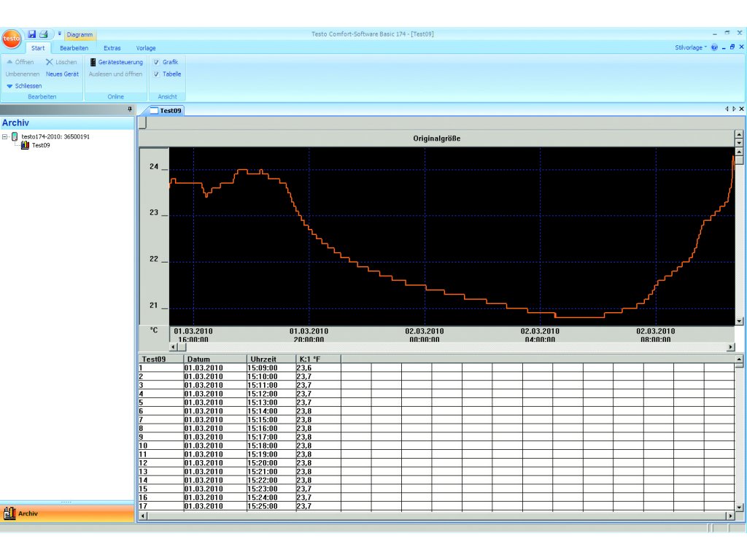This screenshot has height=560, width=747.
Task: Click table vertical scroll down arrow
Action: 739,507
